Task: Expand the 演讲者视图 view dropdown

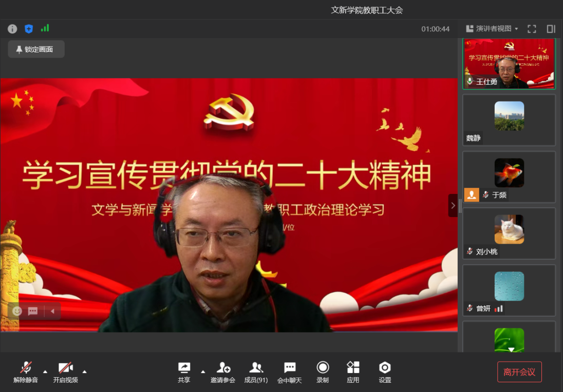Action: pyautogui.click(x=492, y=29)
